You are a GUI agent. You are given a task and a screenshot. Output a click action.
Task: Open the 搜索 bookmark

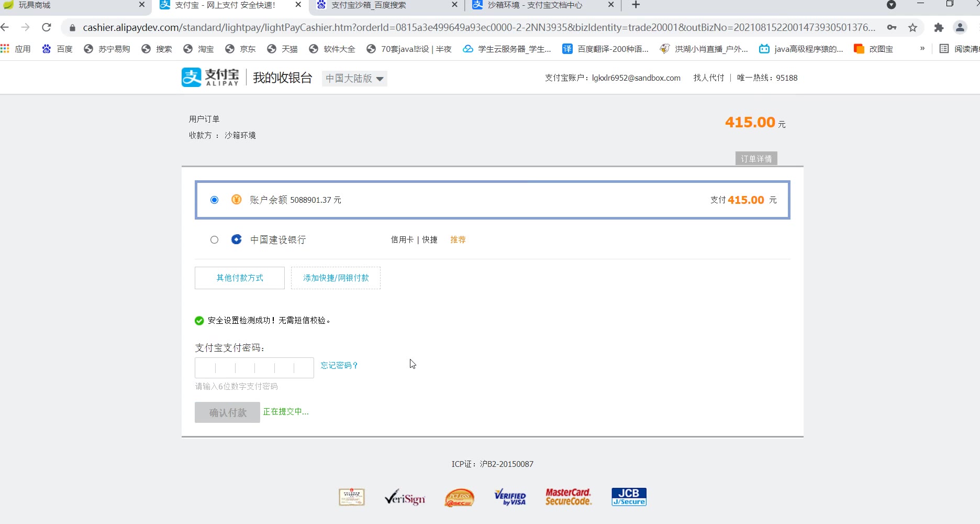click(157, 49)
